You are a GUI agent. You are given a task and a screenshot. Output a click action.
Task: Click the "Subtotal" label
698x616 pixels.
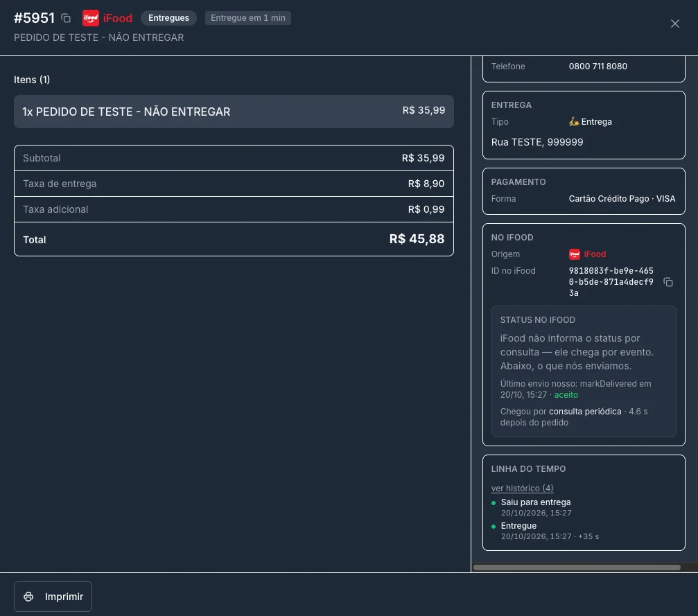point(42,158)
